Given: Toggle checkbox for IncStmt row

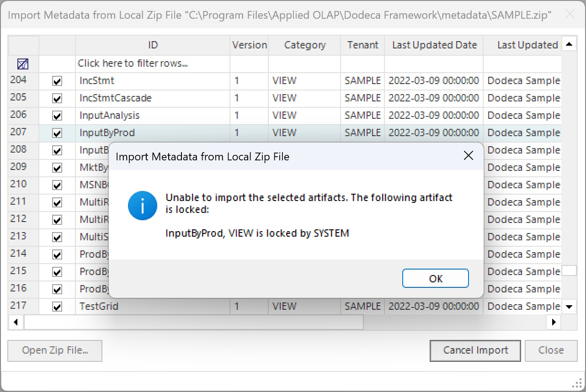Looking at the screenshot, I should (x=57, y=81).
